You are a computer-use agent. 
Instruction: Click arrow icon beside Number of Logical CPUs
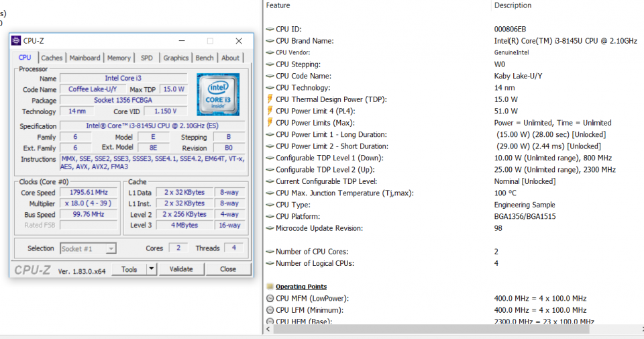tap(270, 263)
